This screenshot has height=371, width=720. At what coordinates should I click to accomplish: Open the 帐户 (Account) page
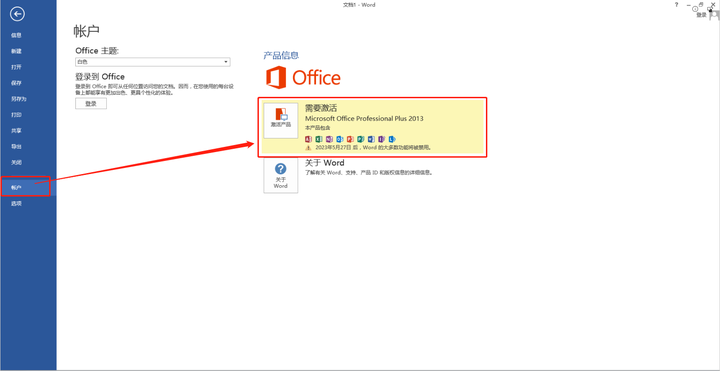tap(17, 187)
